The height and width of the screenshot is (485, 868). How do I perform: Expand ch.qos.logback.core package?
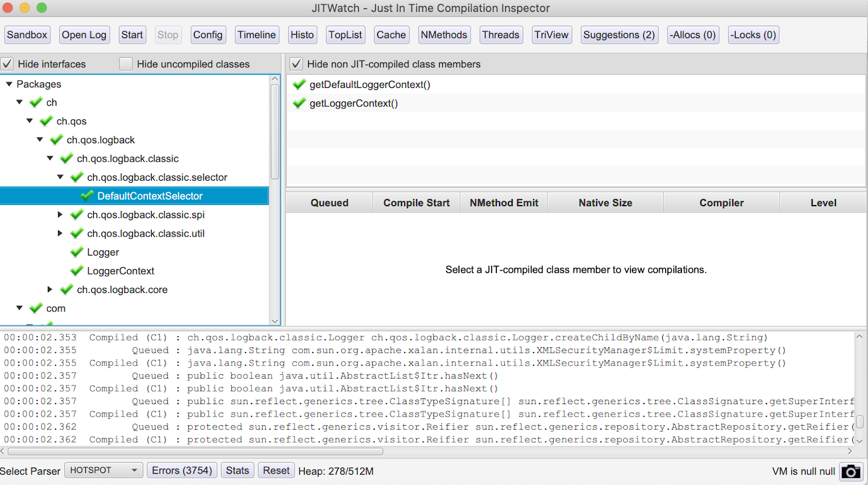coord(50,289)
